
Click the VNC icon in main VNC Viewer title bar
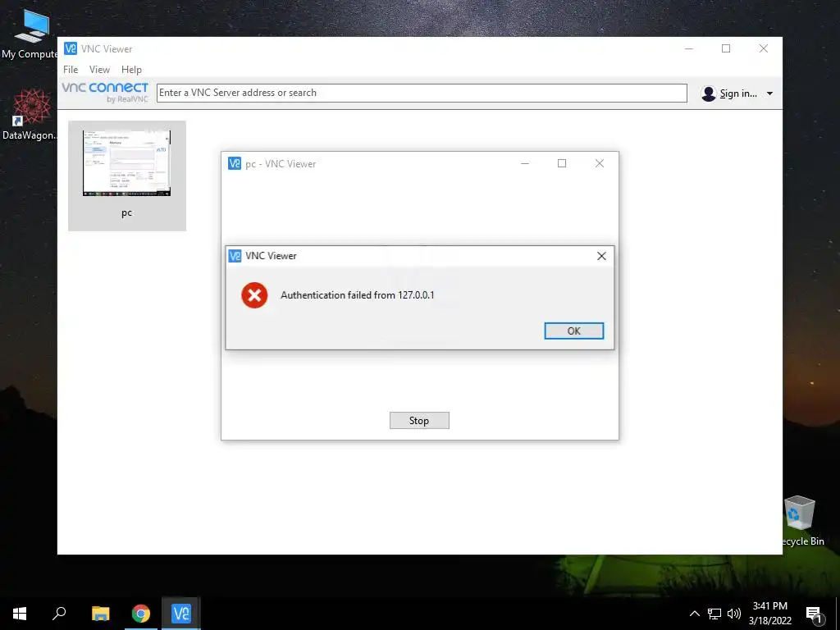click(x=71, y=48)
